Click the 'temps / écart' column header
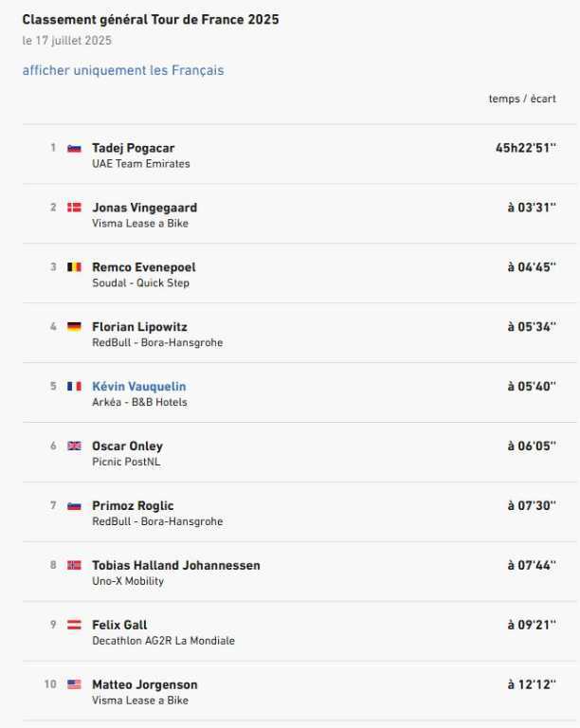This screenshot has width=580, height=728. pos(522,99)
